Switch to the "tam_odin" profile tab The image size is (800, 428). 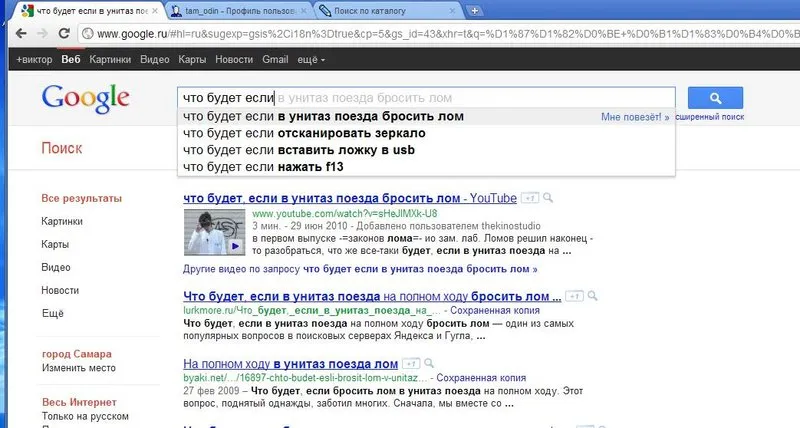pos(240,11)
